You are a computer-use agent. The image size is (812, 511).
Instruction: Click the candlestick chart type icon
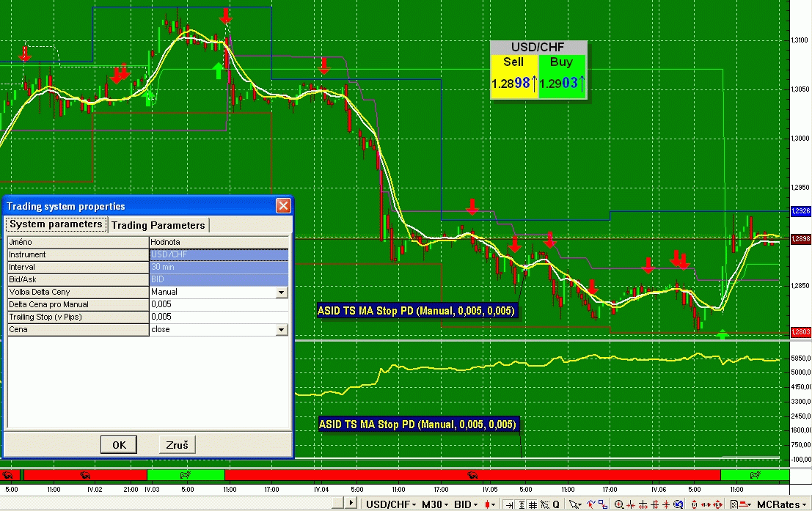(x=489, y=504)
